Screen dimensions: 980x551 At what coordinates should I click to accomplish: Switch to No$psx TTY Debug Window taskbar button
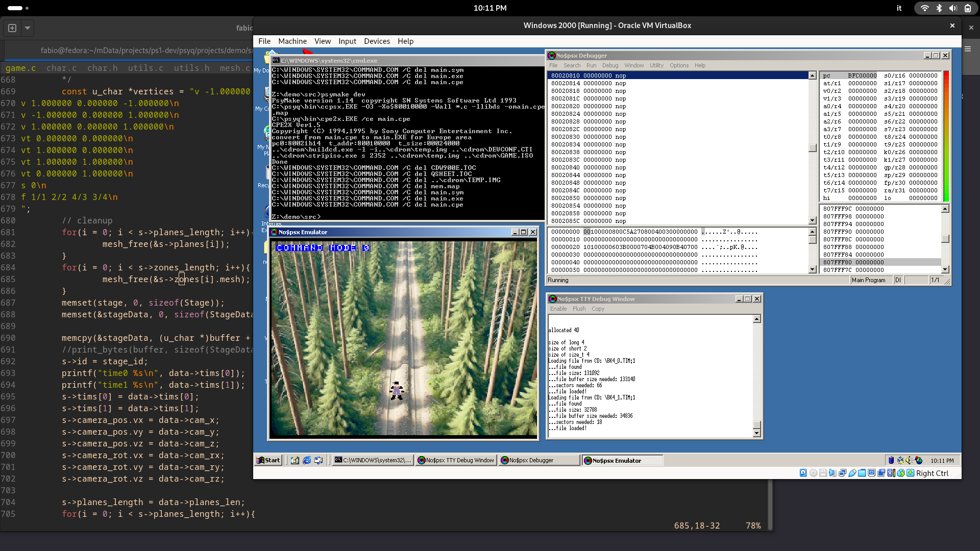(456, 460)
